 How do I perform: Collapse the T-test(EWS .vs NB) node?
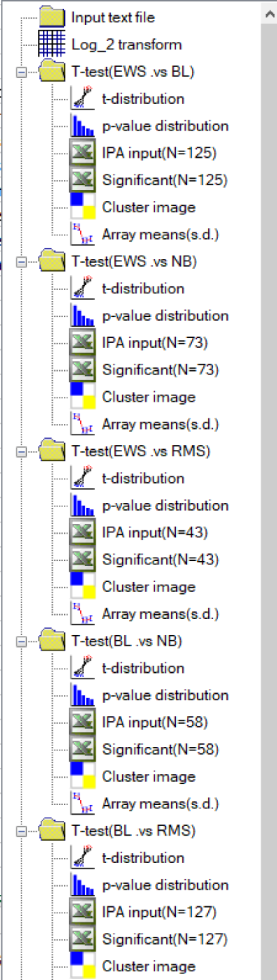coord(22,262)
